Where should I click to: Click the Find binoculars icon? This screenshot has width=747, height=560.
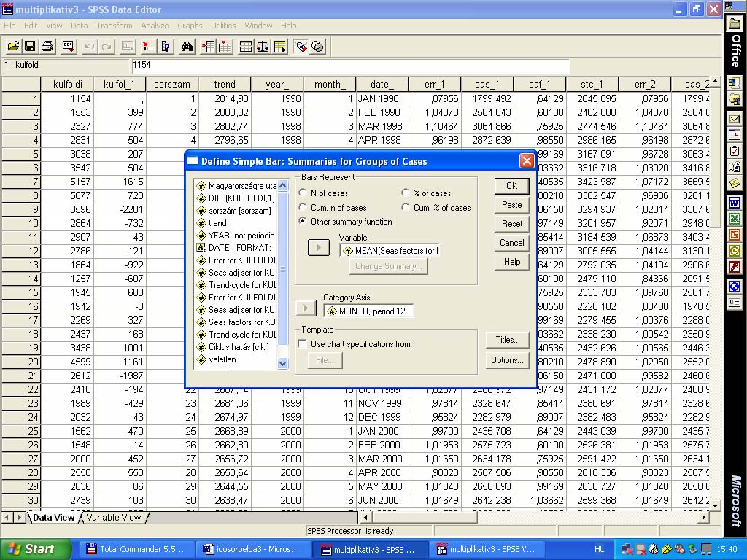tap(187, 46)
